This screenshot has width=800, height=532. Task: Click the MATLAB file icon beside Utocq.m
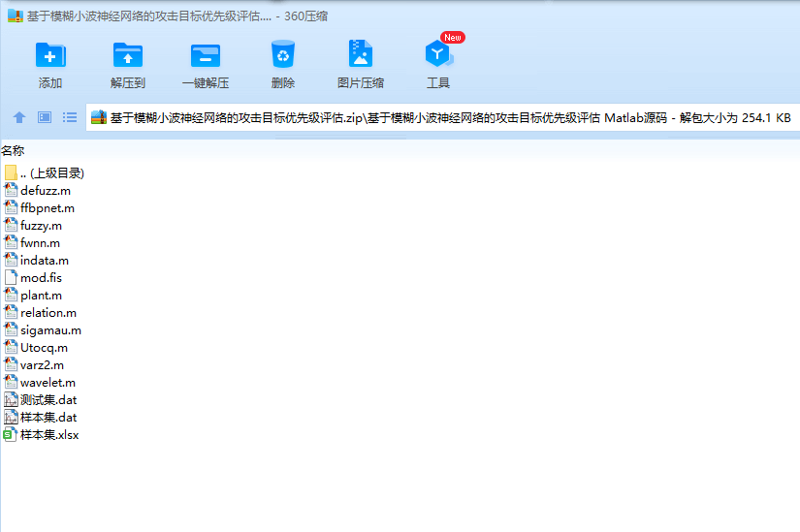[11, 347]
